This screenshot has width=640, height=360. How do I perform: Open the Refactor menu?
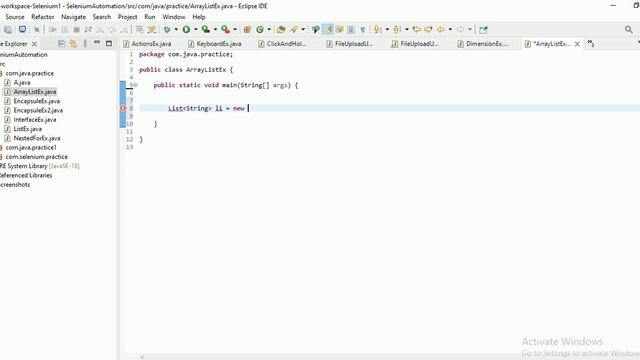[43, 17]
